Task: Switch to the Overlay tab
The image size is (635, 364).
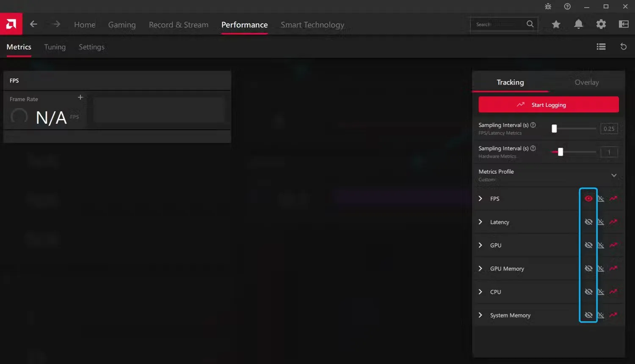Action: [x=586, y=82]
